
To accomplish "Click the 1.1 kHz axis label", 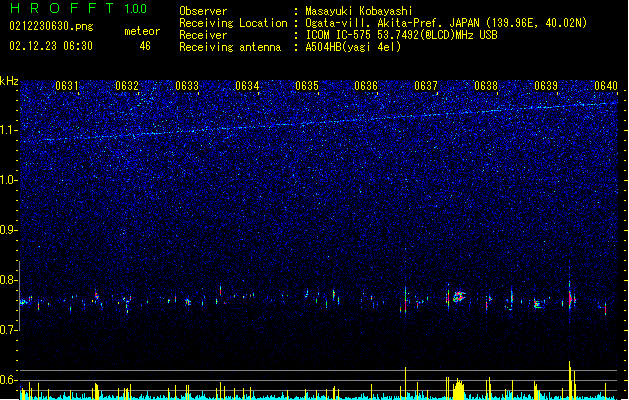I will coord(9,130).
